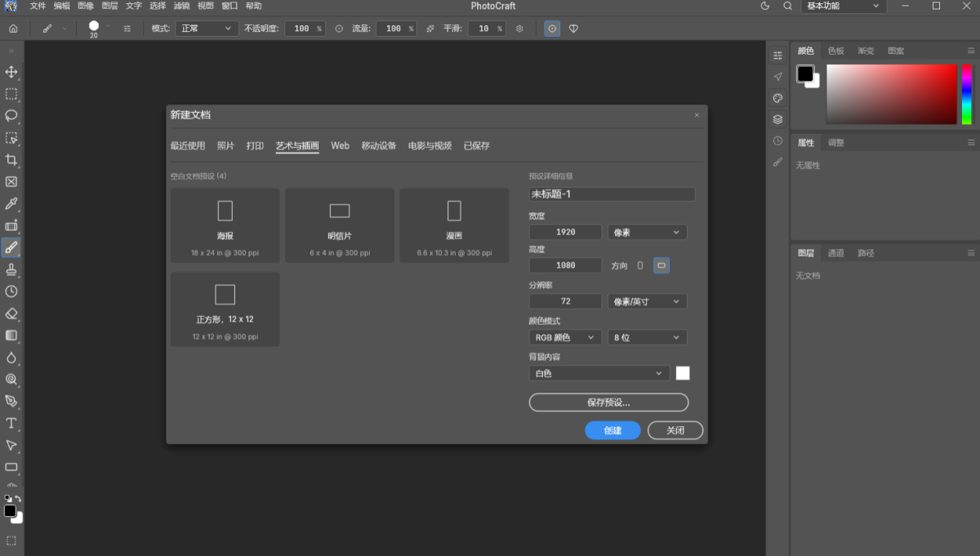This screenshot has height=556, width=980.
Task: Open the navigator arrow panel icon
Action: click(x=777, y=77)
